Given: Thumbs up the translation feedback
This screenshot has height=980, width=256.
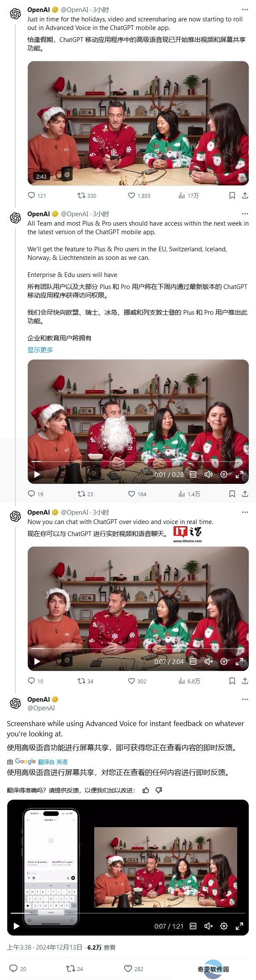Looking at the screenshot, I should click(146, 790).
